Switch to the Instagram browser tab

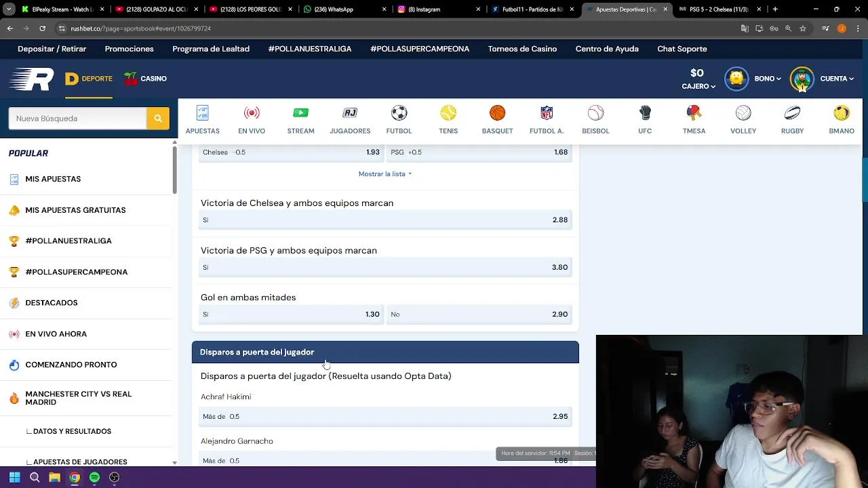pyautogui.click(x=439, y=9)
